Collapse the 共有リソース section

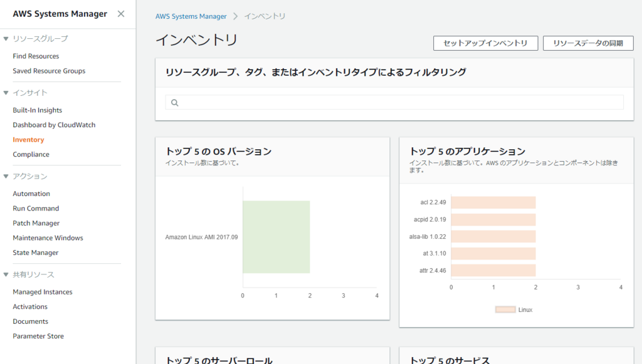point(6,274)
